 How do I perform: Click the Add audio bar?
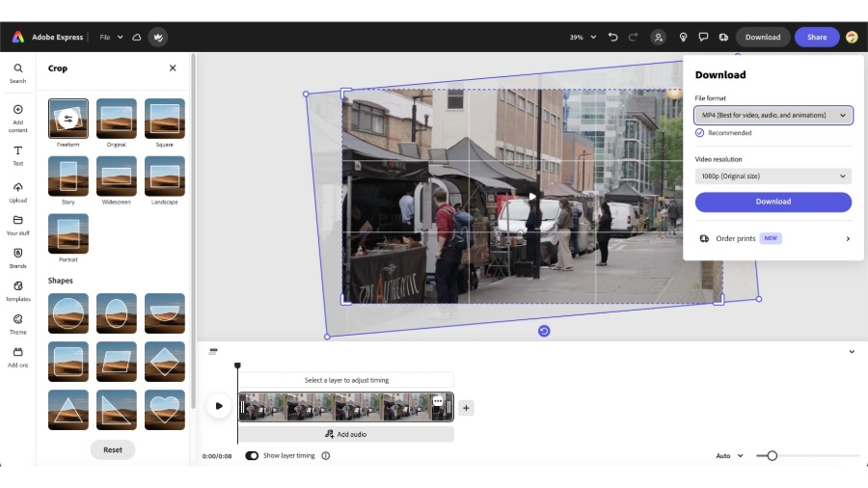point(346,434)
